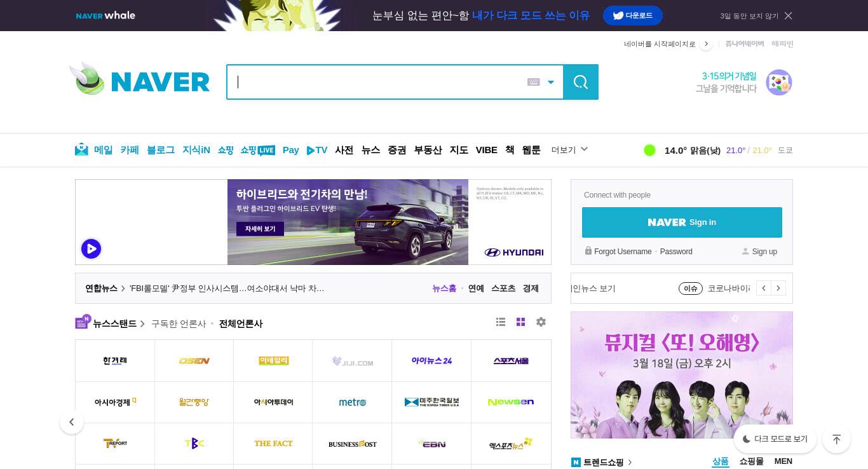Click the green weather status icon
The height and width of the screenshot is (469, 868).
pyautogui.click(x=649, y=150)
